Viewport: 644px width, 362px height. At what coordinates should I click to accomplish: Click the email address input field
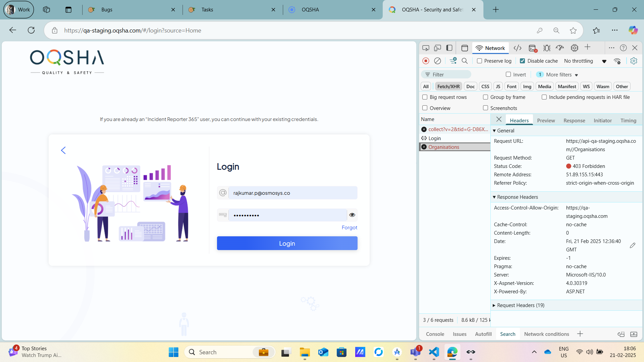[x=292, y=193]
